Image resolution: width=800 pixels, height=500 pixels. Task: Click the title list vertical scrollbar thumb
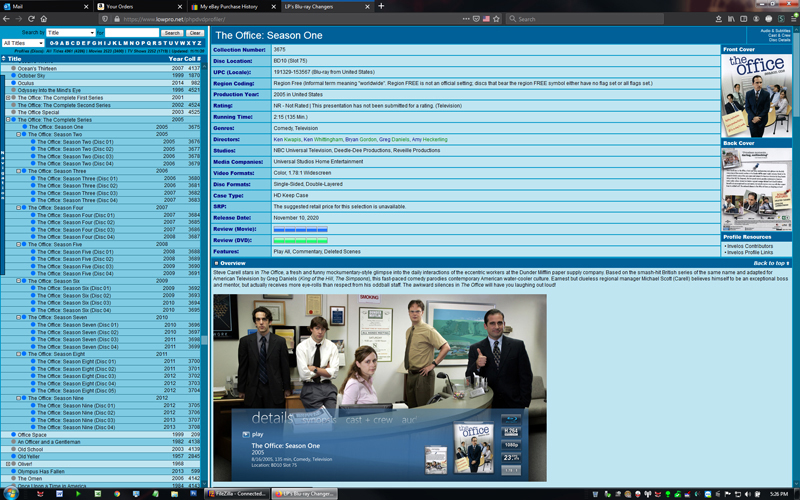(204, 340)
